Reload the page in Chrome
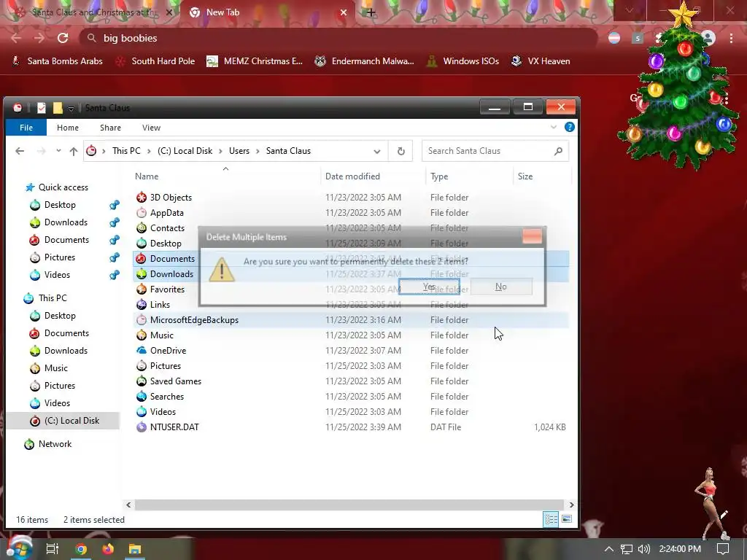This screenshot has height=560, width=747. [63, 38]
